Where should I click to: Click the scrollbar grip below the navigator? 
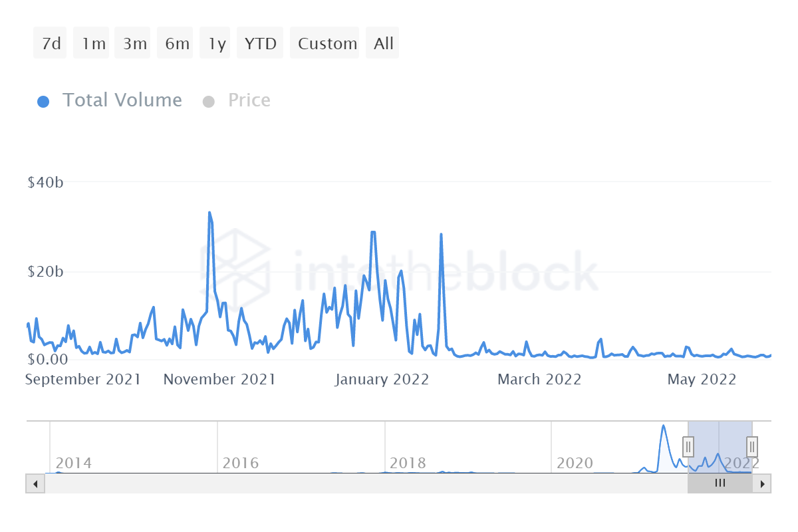pyautogui.click(x=720, y=483)
